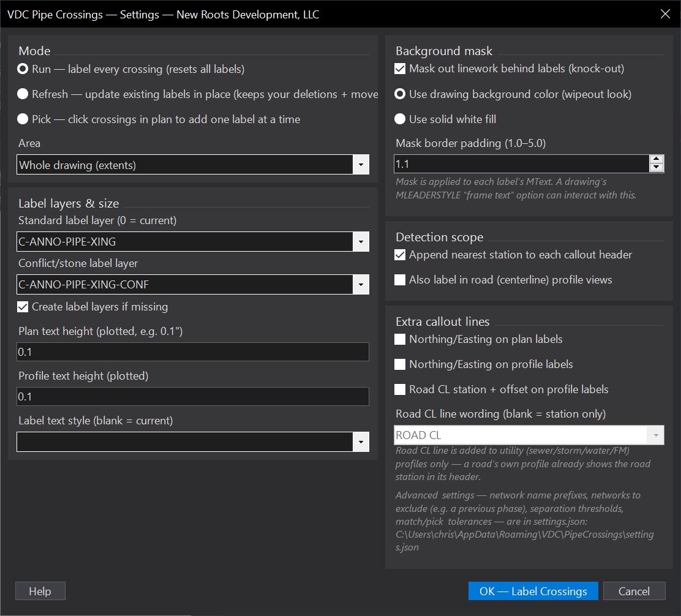Expand the Standard label layer dropdown arrow

[x=361, y=241]
